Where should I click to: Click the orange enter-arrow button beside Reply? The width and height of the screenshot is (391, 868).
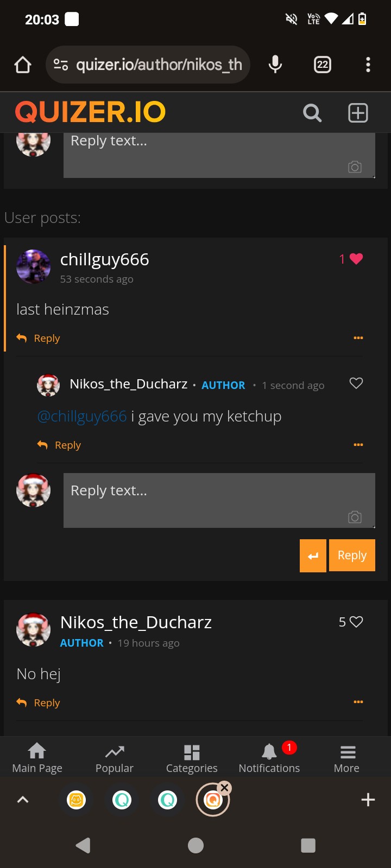tap(313, 556)
